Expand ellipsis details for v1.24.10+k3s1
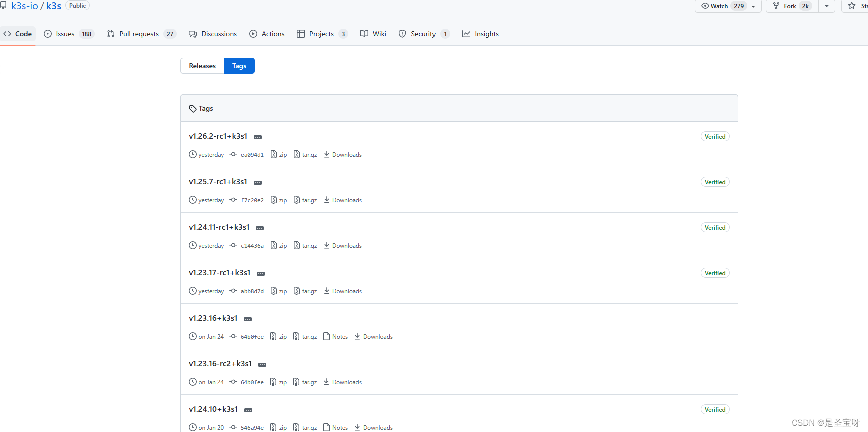Image resolution: width=868 pixels, height=432 pixels. pos(248,410)
